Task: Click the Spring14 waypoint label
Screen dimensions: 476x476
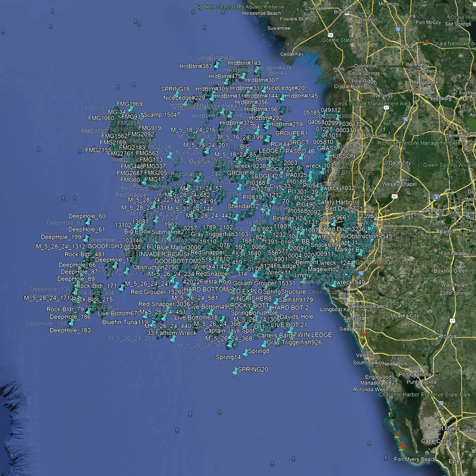Action: 228,357
